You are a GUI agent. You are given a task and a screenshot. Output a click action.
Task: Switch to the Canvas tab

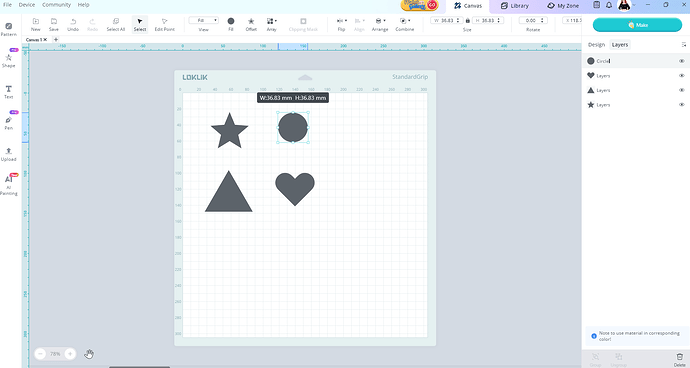click(468, 6)
